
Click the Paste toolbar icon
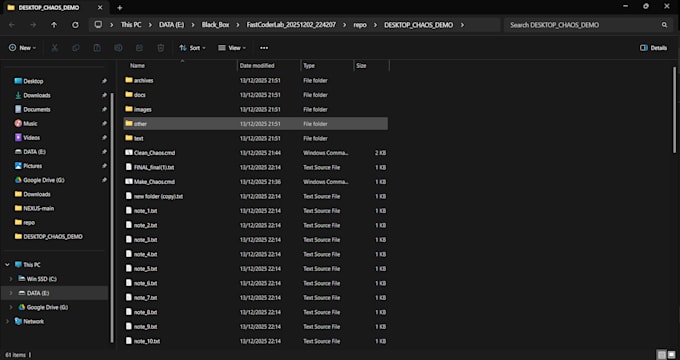tap(97, 48)
